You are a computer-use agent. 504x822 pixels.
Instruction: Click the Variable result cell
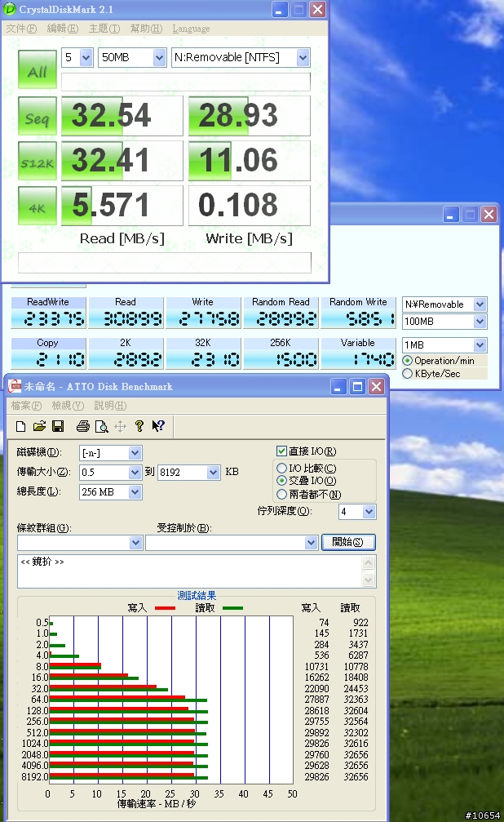pyautogui.click(x=358, y=353)
